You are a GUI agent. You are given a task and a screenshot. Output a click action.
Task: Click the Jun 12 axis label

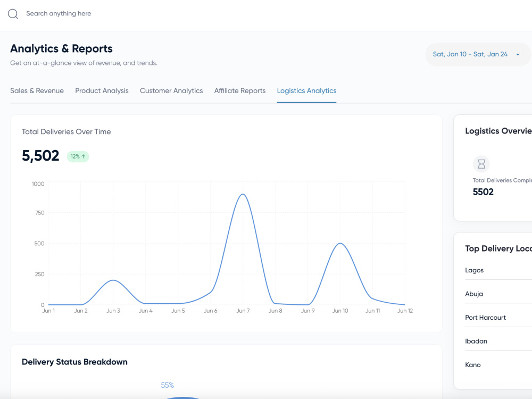pos(405,311)
